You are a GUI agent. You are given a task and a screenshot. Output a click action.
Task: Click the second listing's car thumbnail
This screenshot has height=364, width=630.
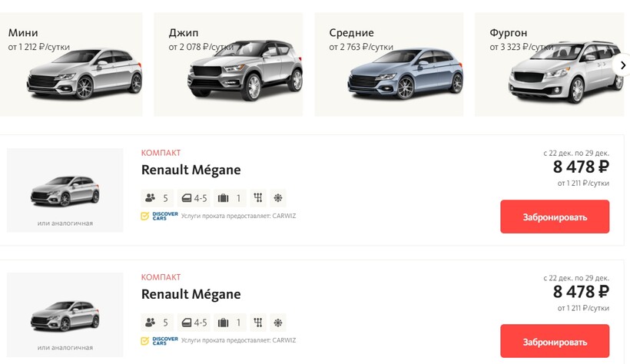click(65, 315)
